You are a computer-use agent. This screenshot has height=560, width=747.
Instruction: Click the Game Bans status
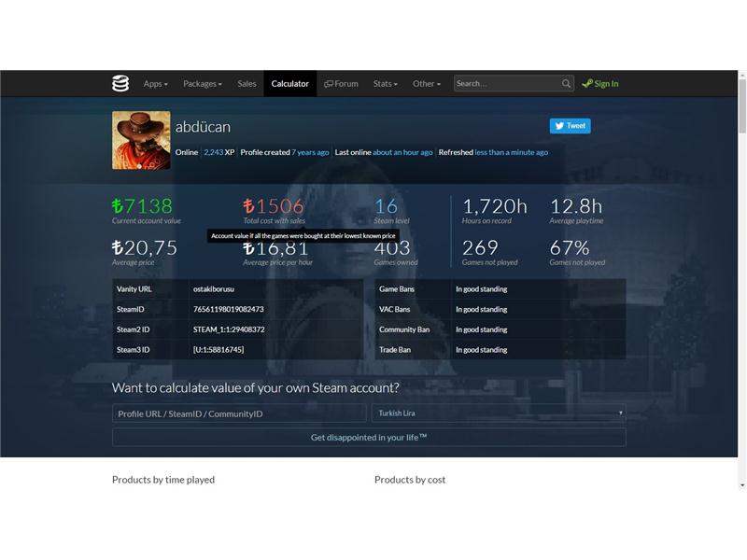click(481, 289)
